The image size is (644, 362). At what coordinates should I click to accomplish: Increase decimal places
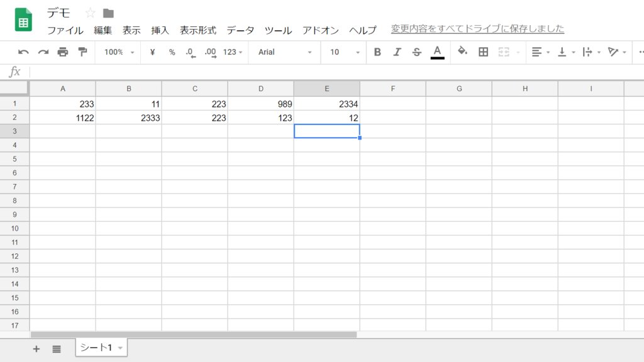click(x=209, y=52)
